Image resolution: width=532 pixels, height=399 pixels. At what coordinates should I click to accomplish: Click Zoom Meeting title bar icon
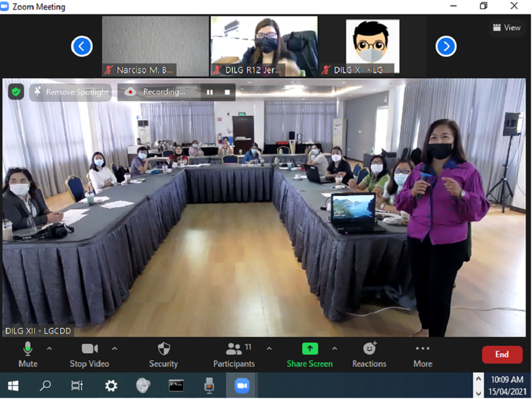click(4, 7)
